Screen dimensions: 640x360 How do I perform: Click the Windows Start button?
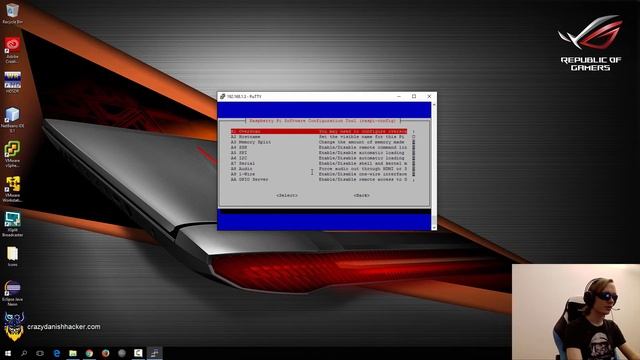tap(8, 353)
